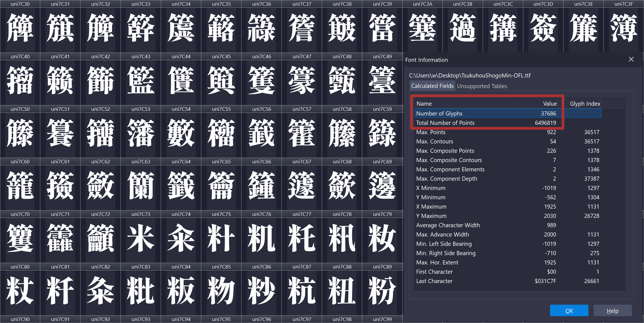The image size is (644, 323).
Task: Select glyph cell uni7C49
Action: pos(382,79)
